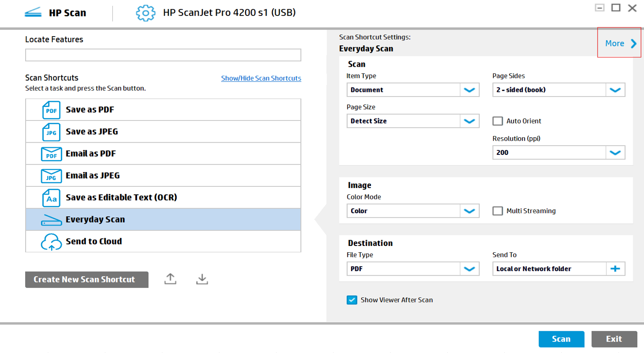
Task: Click the import shortcut download icon
Action: coord(202,278)
